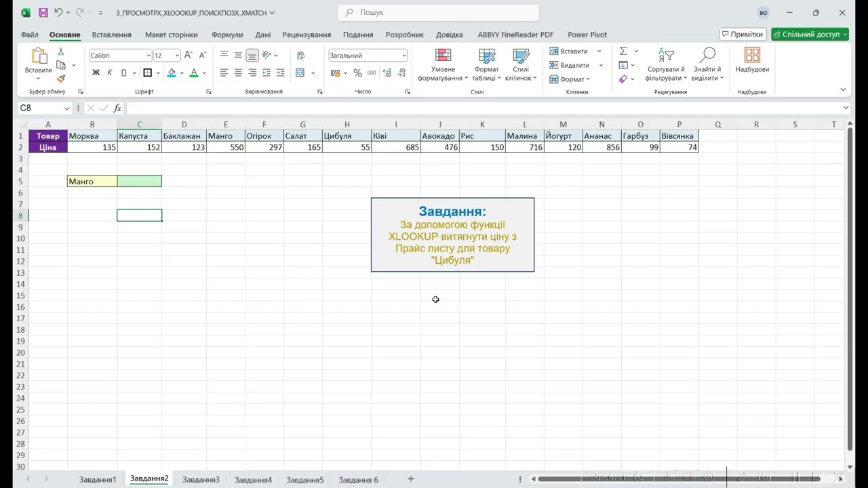Open Сортувати й фільтрувати
The width and height of the screenshot is (868, 488).
tap(666, 65)
